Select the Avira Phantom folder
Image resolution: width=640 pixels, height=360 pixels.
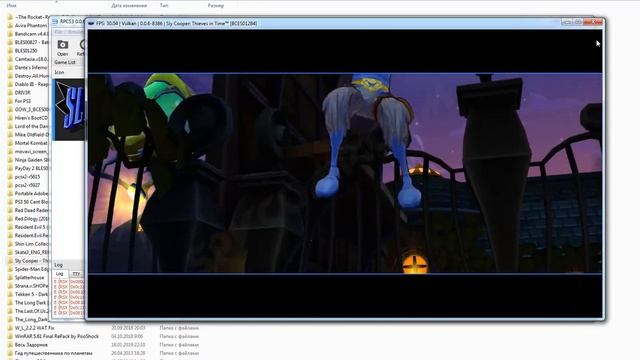tap(31, 25)
